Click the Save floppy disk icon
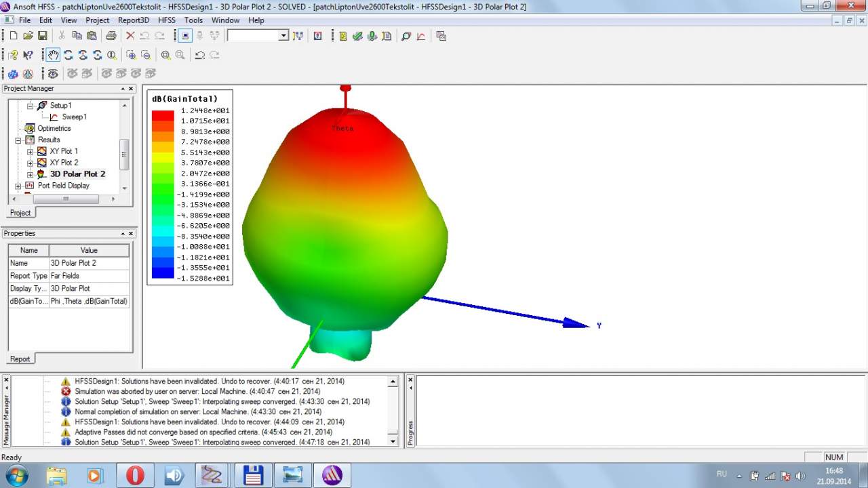This screenshot has width=868, height=488. (43, 36)
